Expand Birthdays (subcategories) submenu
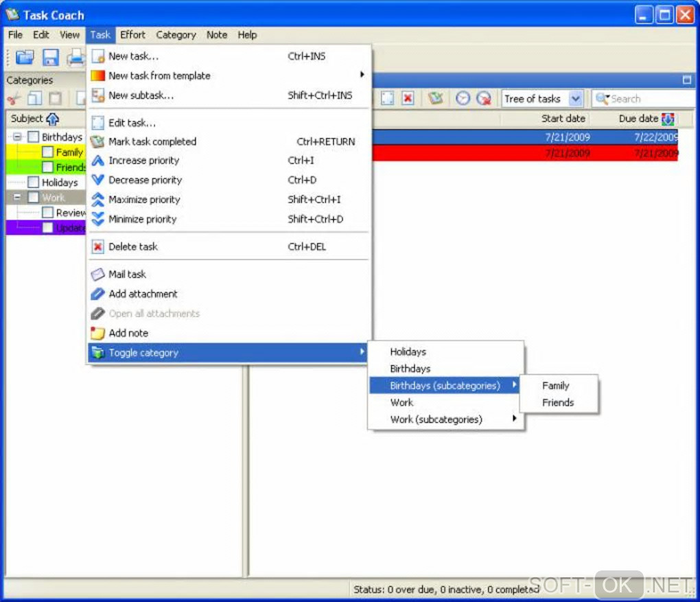 point(445,385)
